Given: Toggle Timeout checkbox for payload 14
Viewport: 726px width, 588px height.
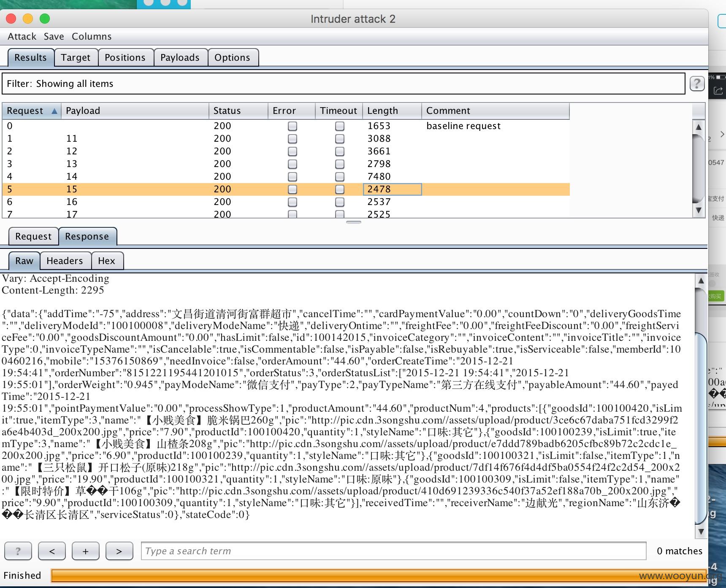Looking at the screenshot, I should (339, 177).
